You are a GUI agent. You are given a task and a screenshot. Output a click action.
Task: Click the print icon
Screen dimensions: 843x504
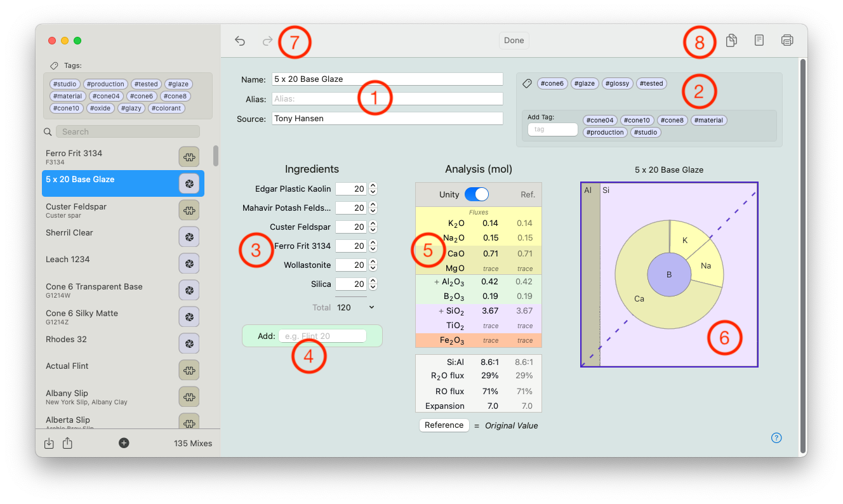tap(787, 41)
